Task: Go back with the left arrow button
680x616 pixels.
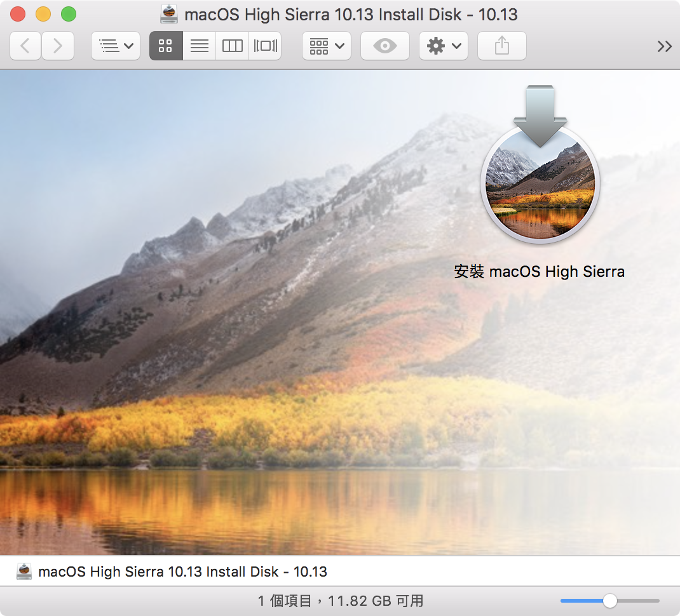Action: point(25,46)
